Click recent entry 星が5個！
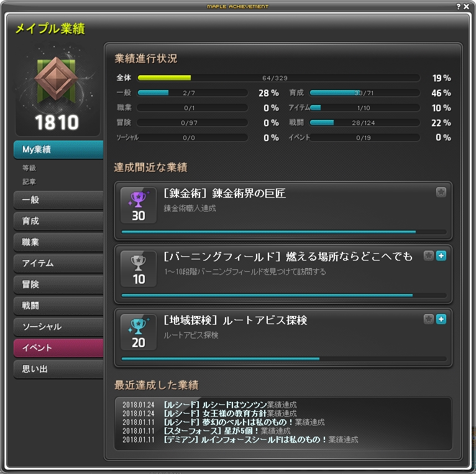 [241, 431]
